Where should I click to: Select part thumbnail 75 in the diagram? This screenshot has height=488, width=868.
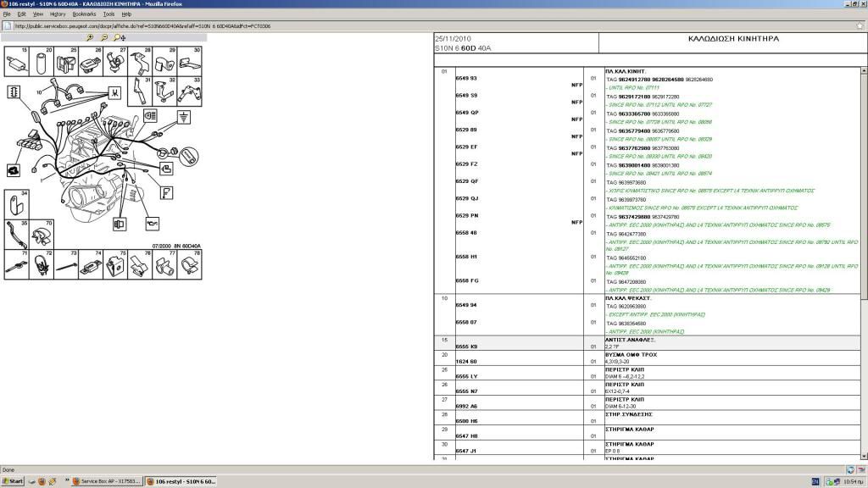[115, 264]
